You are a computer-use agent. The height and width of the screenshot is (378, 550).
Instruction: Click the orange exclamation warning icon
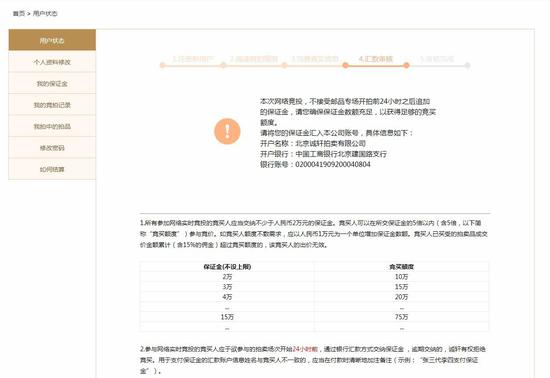tap(227, 131)
